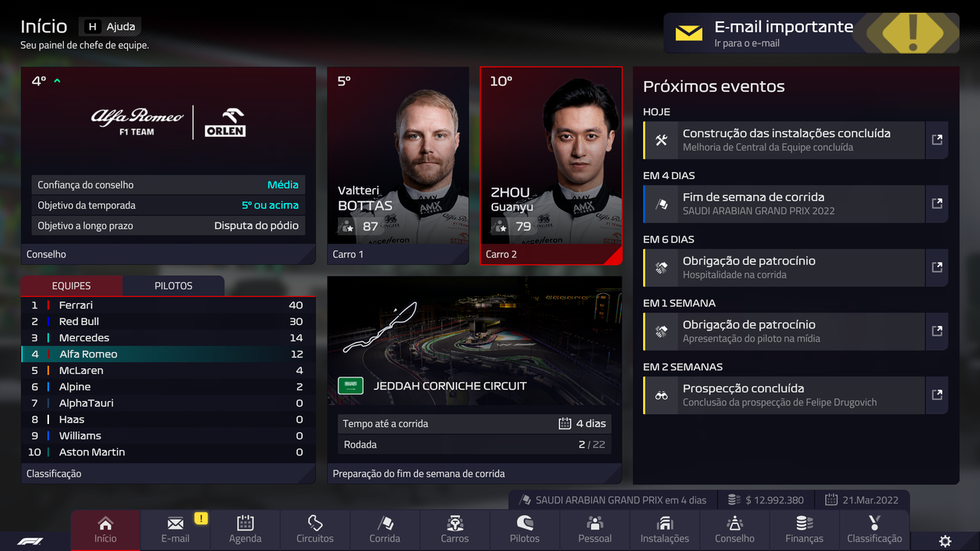Open Pilotos helmet icon
Viewport: 980px width, 551px height.
(x=524, y=523)
